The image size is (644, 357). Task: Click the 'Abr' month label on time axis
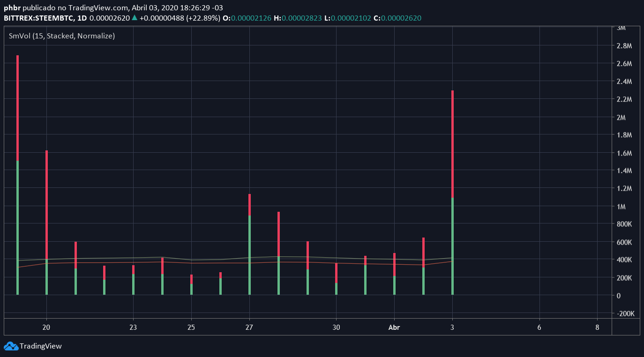tap(394, 327)
